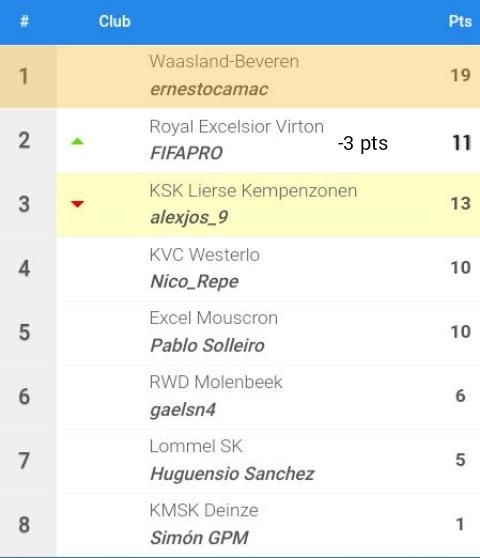The image size is (480, 558).
Task: Select the # rank column header
Action: point(24,21)
